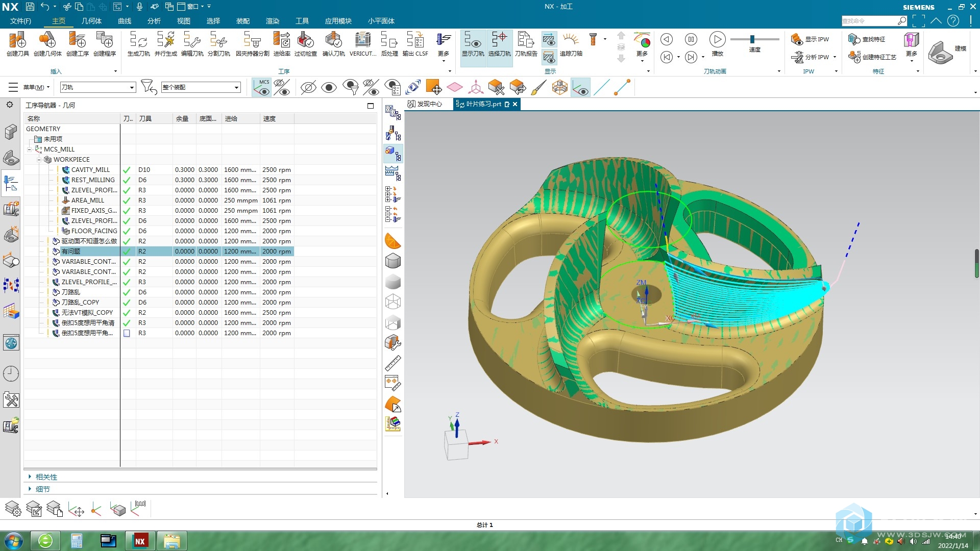Switch to the 几何体 ribbon tab
980x551 pixels.
(91, 21)
